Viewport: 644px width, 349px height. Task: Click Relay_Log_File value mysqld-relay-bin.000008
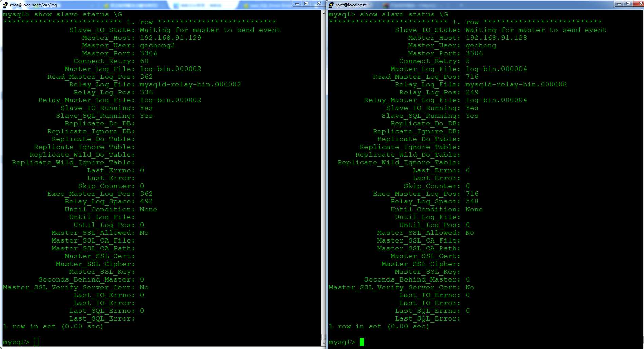point(516,84)
